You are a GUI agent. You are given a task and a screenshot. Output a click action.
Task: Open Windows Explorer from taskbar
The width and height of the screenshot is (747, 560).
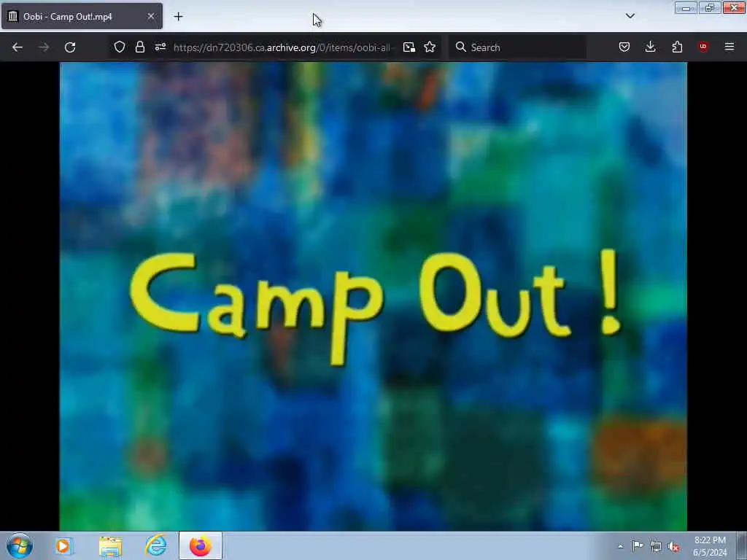(110, 545)
